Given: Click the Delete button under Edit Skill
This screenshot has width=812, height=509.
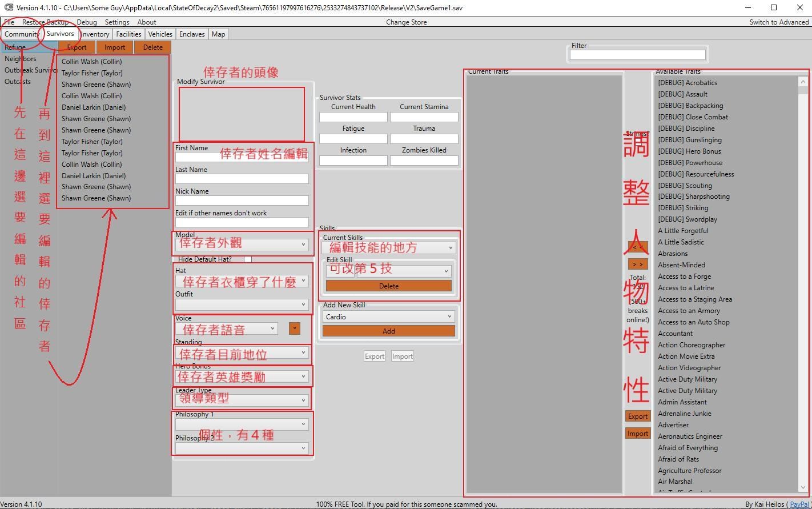Looking at the screenshot, I should [x=389, y=286].
